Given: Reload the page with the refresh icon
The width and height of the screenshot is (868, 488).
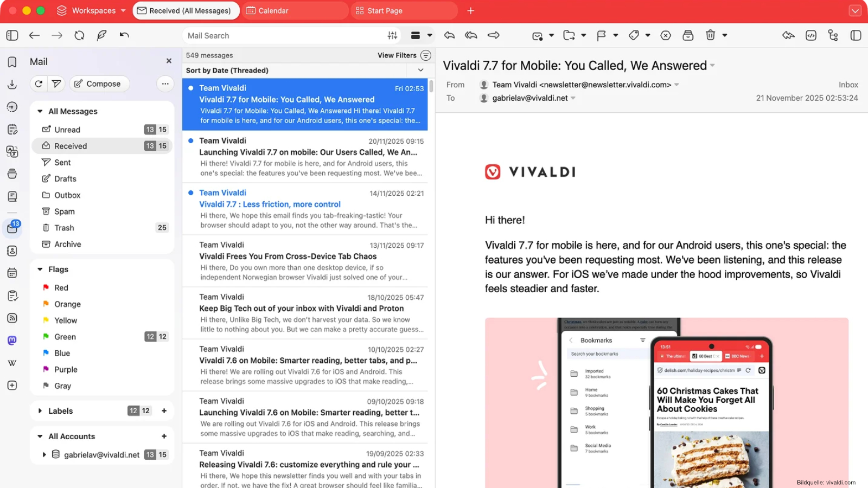Looking at the screenshot, I should point(79,35).
